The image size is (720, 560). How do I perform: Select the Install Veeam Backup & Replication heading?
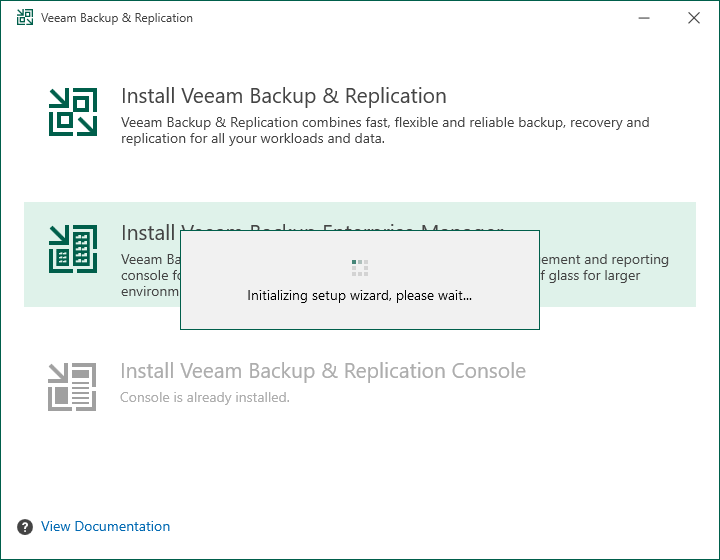(284, 96)
